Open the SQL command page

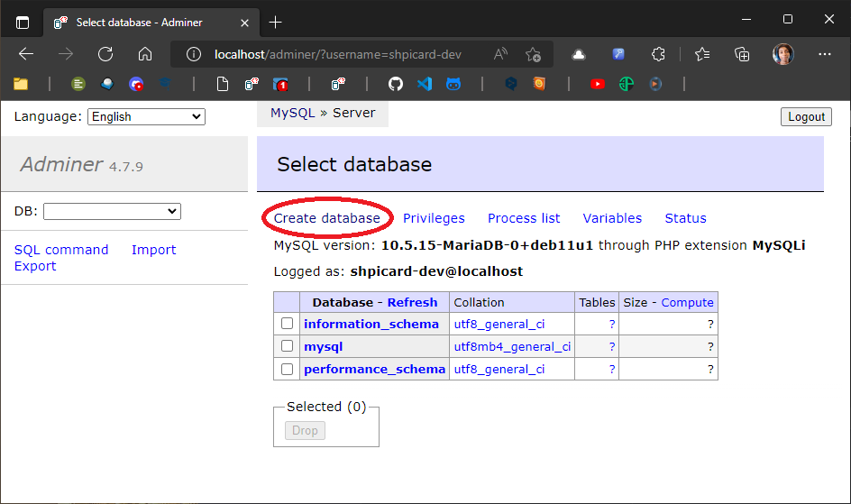coord(61,250)
